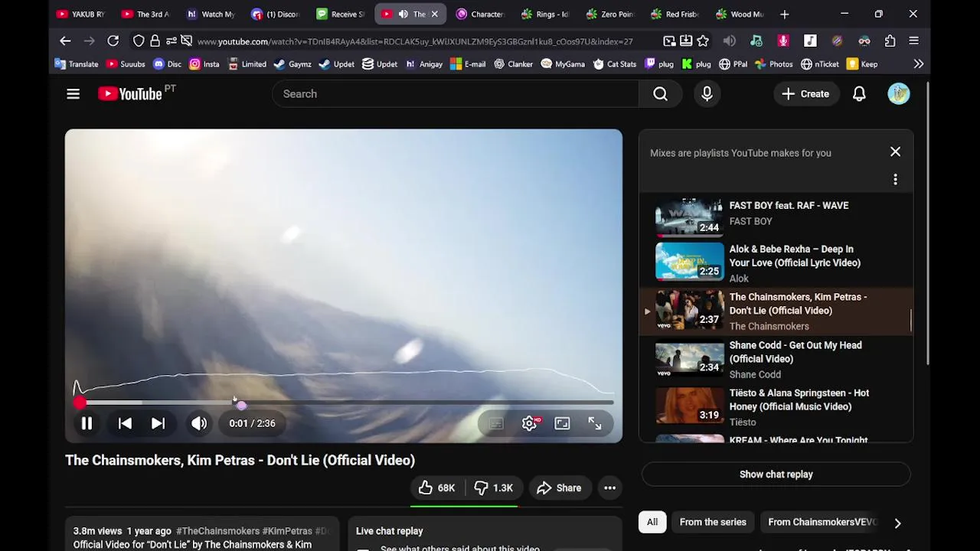
Task: Open the YouTube hamburger guide menu
Action: coord(73,94)
